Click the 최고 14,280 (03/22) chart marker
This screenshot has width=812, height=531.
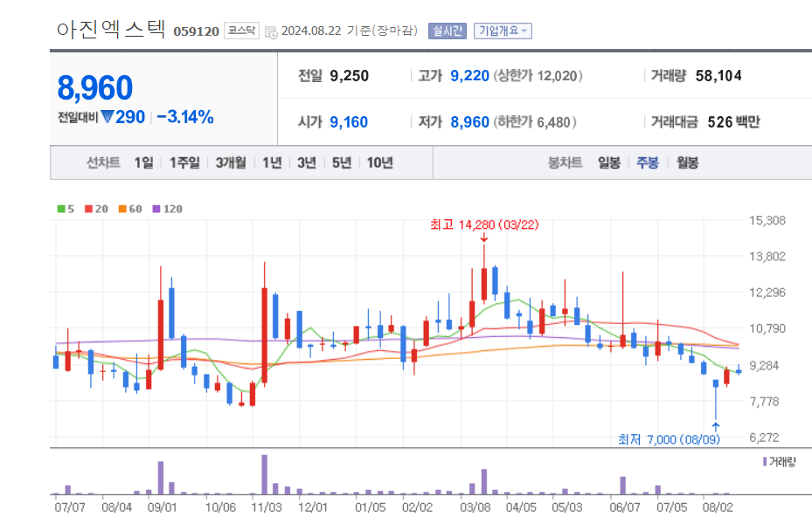coord(484,224)
